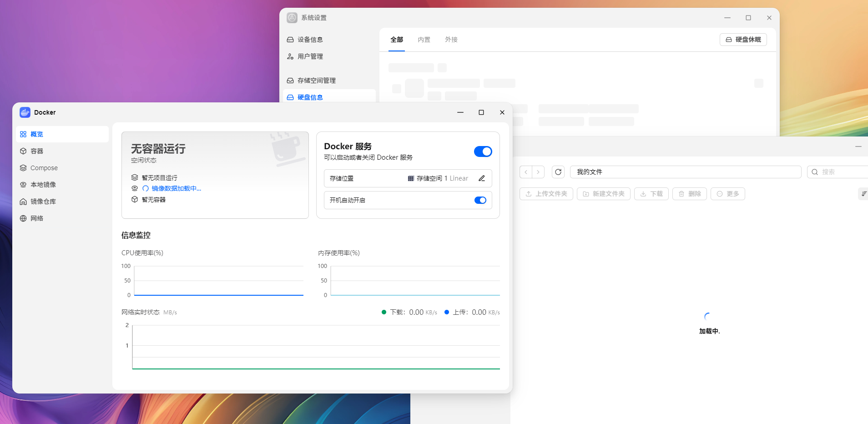Click the 系统设置 app icon in title bar
The height and width of the screenshot is (424, 868).
point(292,18)
